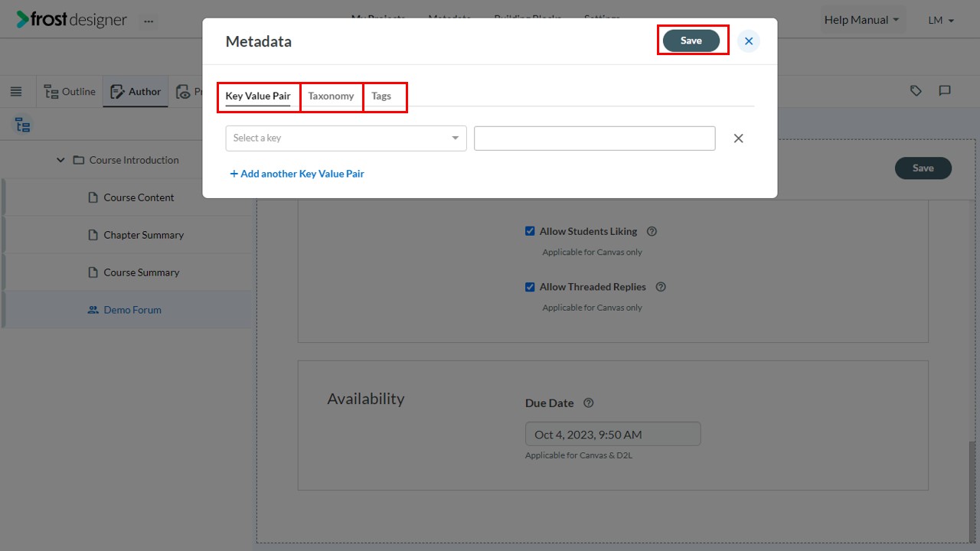The width and height of the screenshot is (980, 551).
Task: Select Course Introduction folder item
Action: pos(134,161)
